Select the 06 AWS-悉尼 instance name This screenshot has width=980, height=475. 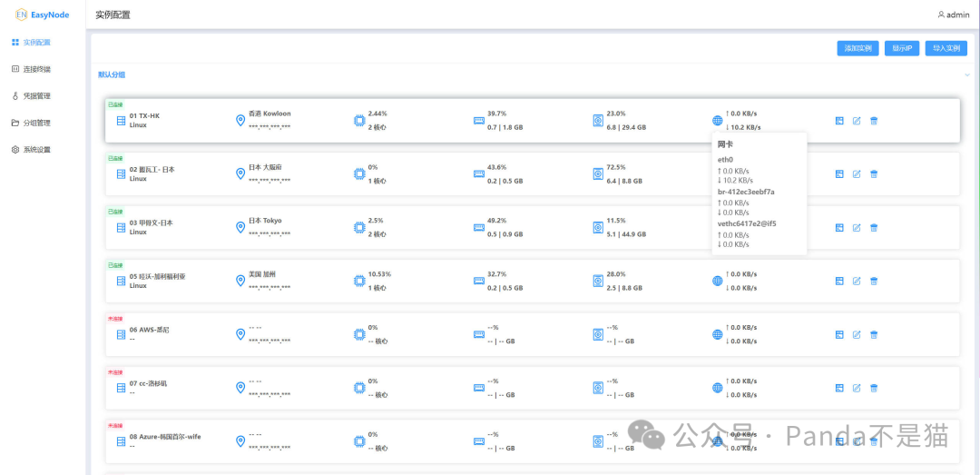(149, 330)
